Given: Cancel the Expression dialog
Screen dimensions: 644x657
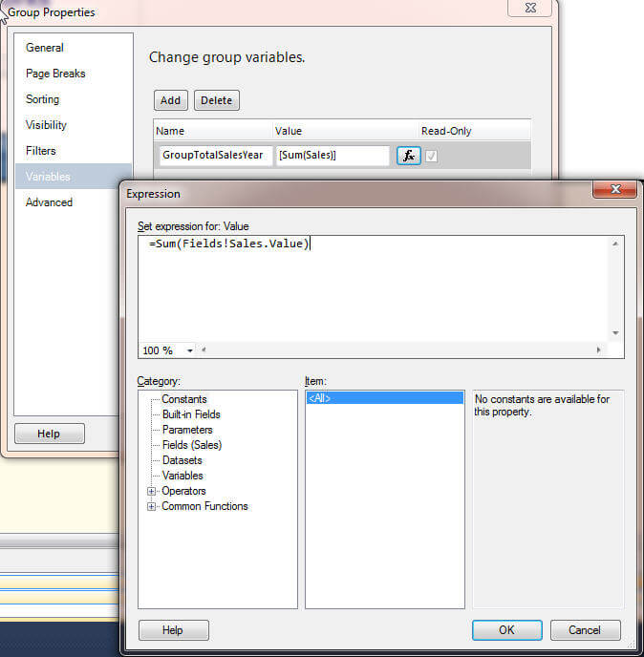Looking at the screenshot, I should [586, 630].
